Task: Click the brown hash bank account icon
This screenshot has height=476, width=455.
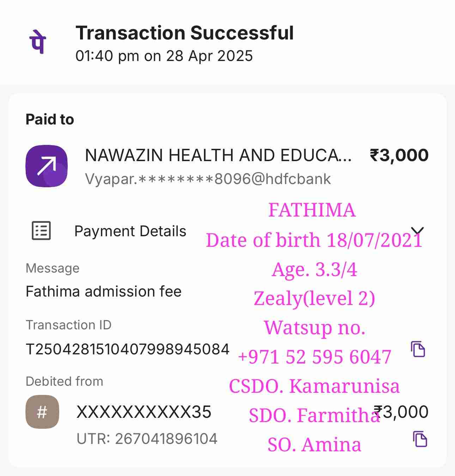Action: click(x=42, y=412)
